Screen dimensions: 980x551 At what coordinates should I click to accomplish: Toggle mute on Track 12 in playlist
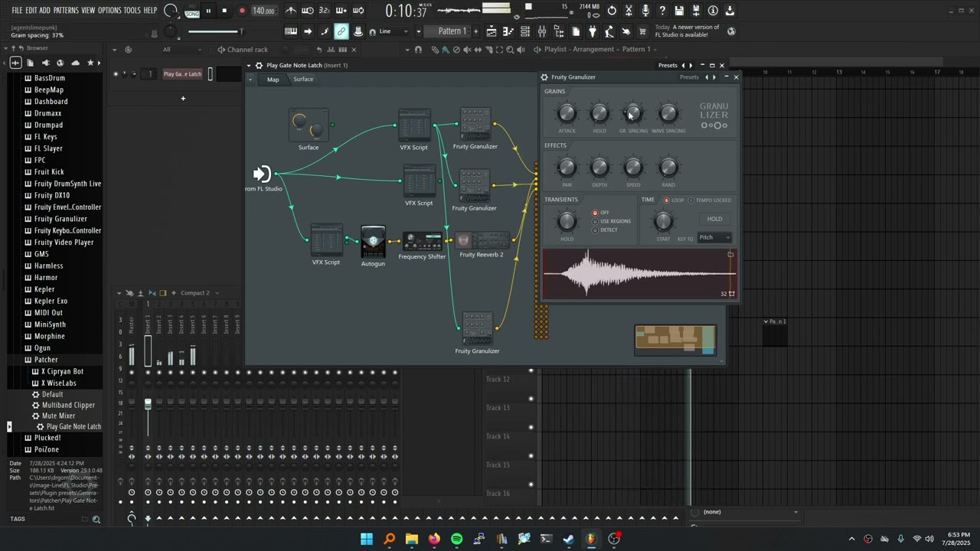(x=531, y=370)
